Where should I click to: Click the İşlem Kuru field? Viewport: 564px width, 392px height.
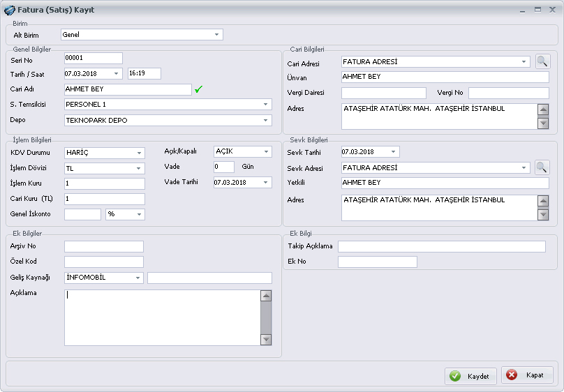click(105, 183)
